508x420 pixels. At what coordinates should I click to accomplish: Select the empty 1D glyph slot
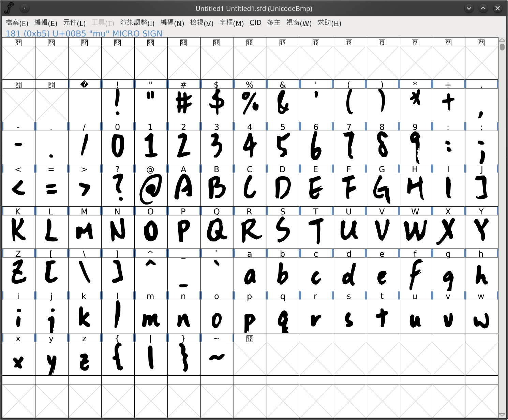pyautogui.click(x=481, y=63)
